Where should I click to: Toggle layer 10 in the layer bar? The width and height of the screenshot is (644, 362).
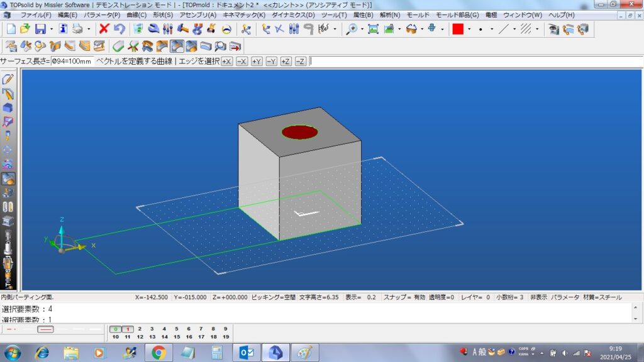[116, 337]
